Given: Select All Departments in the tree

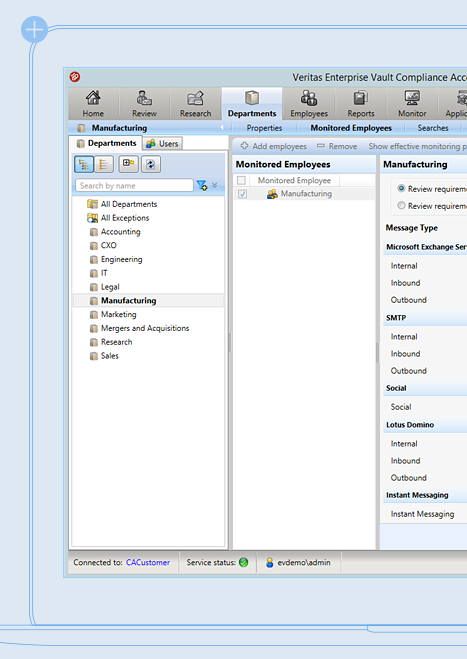Looking at the screenshot, I should pos(129,204).
